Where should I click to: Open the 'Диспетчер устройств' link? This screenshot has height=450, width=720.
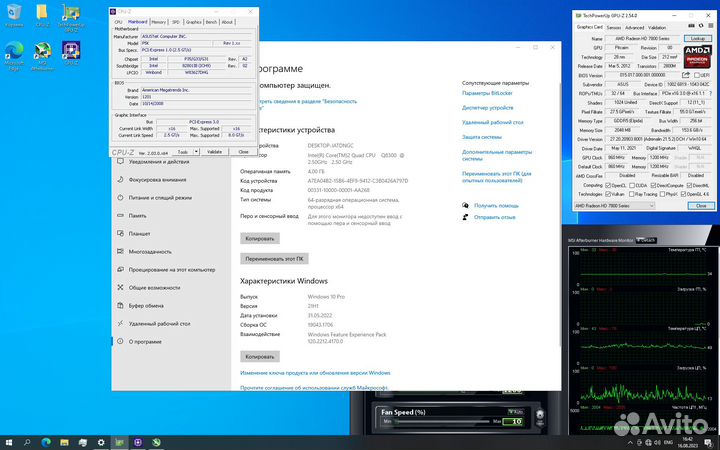coord(488,108)
